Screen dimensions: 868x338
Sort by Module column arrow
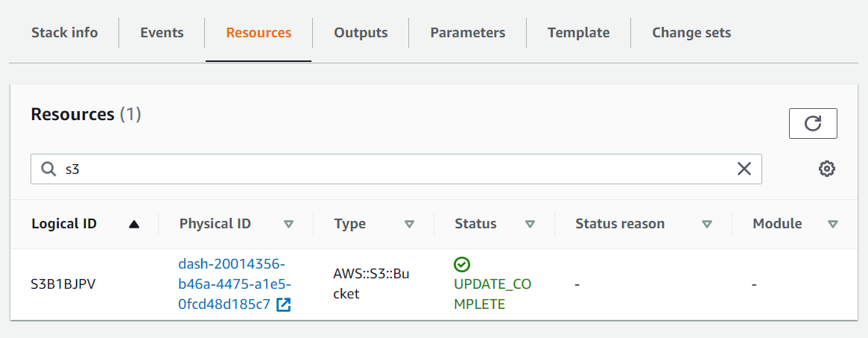pos(833,224)
